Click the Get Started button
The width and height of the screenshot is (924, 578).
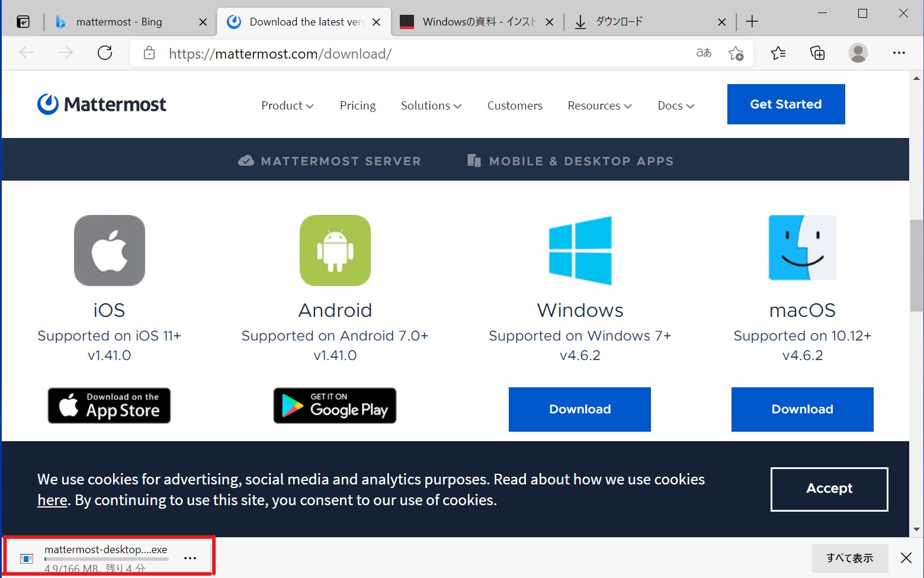[x=786, y=104]
